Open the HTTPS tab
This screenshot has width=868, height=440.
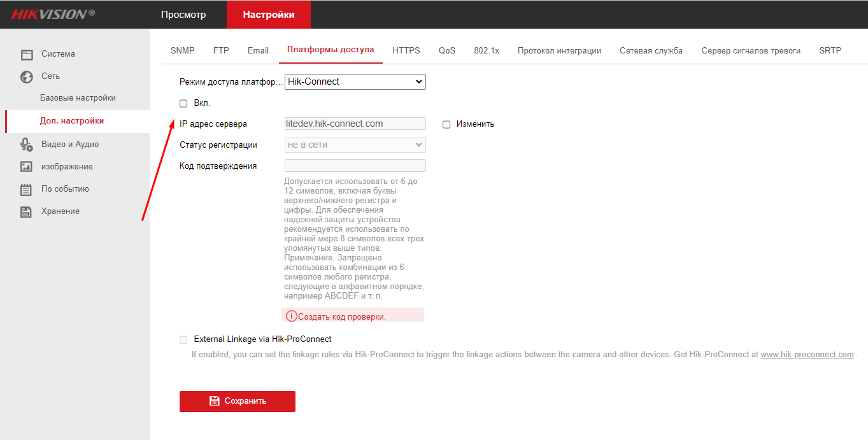point(406,50)
